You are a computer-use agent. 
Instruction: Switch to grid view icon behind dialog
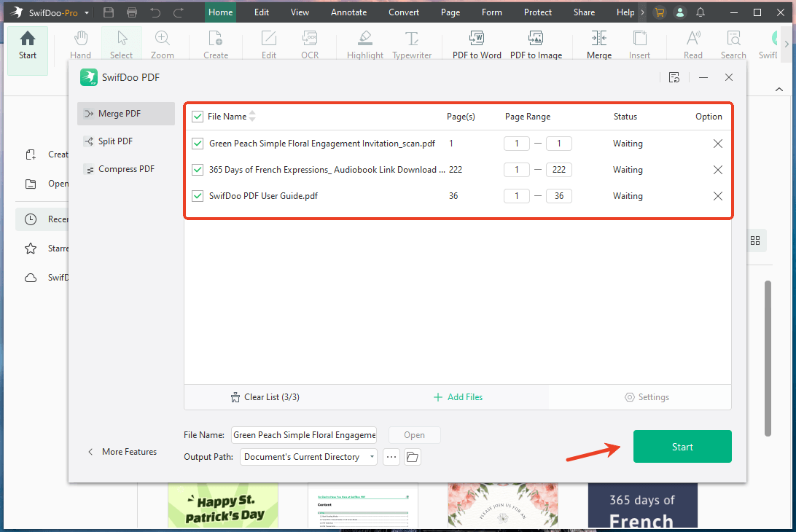point(755,240)
